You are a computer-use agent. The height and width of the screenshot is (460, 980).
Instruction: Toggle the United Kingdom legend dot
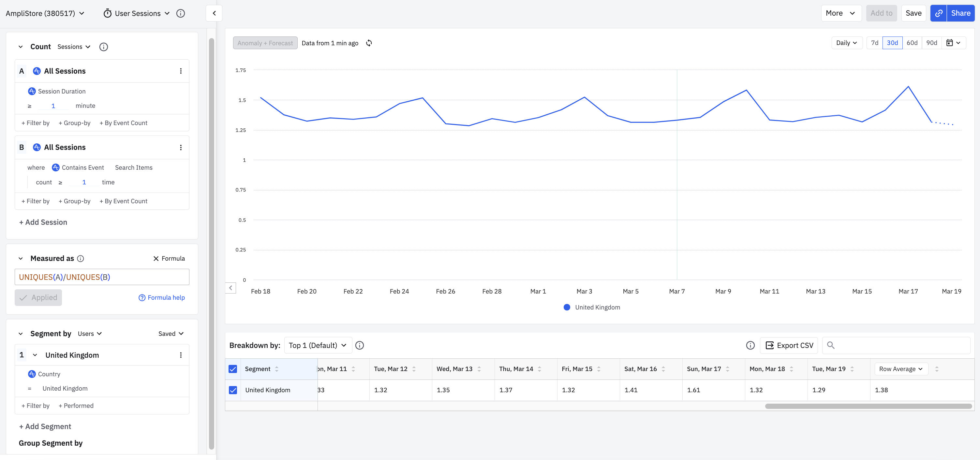click(567, 307)
